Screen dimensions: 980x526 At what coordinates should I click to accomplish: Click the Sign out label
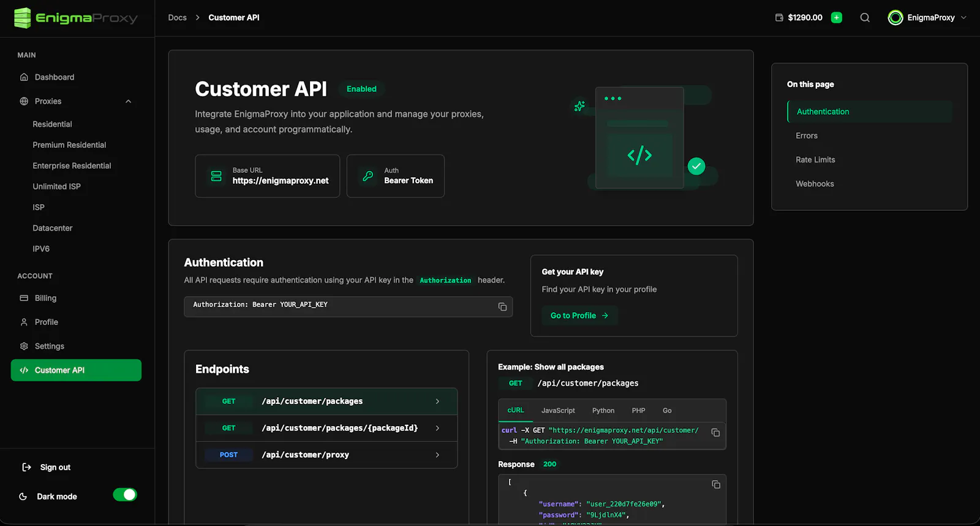click(x=55, y=467)
